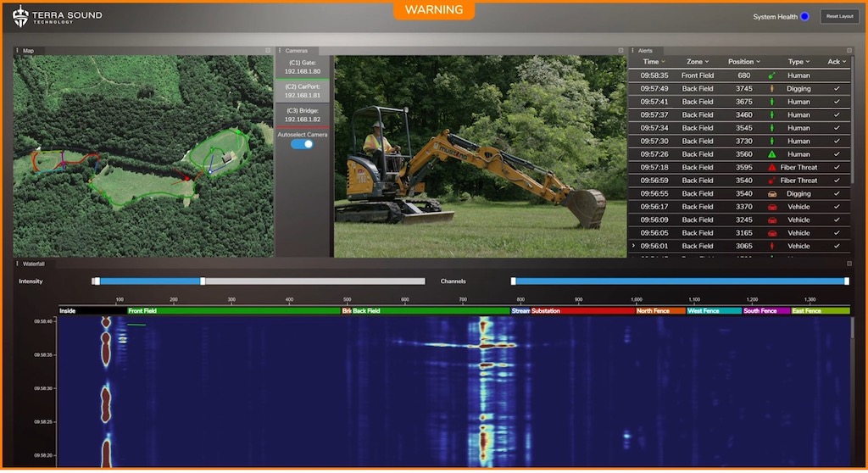
Task: Click the WARNING status banner
Action: coord(434,10)
